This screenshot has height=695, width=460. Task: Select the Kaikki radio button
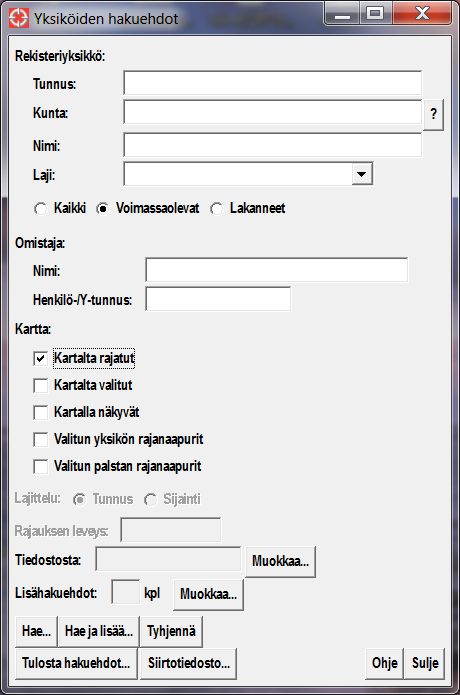40,208
